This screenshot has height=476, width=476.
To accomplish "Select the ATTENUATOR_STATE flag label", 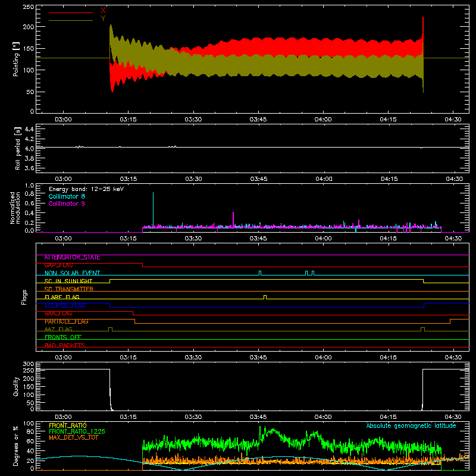I will click(72, 258).
